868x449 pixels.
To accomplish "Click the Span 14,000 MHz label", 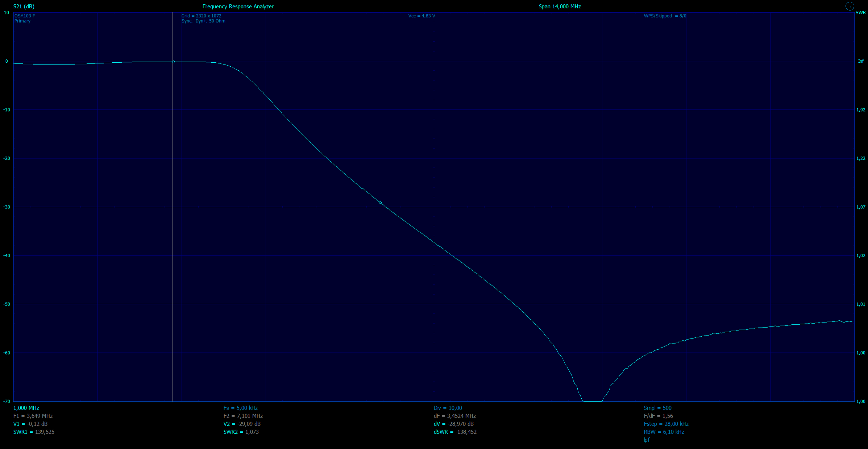I will 560,7.
